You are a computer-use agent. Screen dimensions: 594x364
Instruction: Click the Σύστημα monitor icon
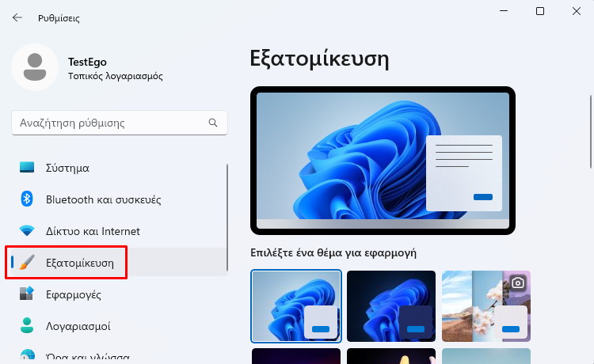(x=27, y=167)
